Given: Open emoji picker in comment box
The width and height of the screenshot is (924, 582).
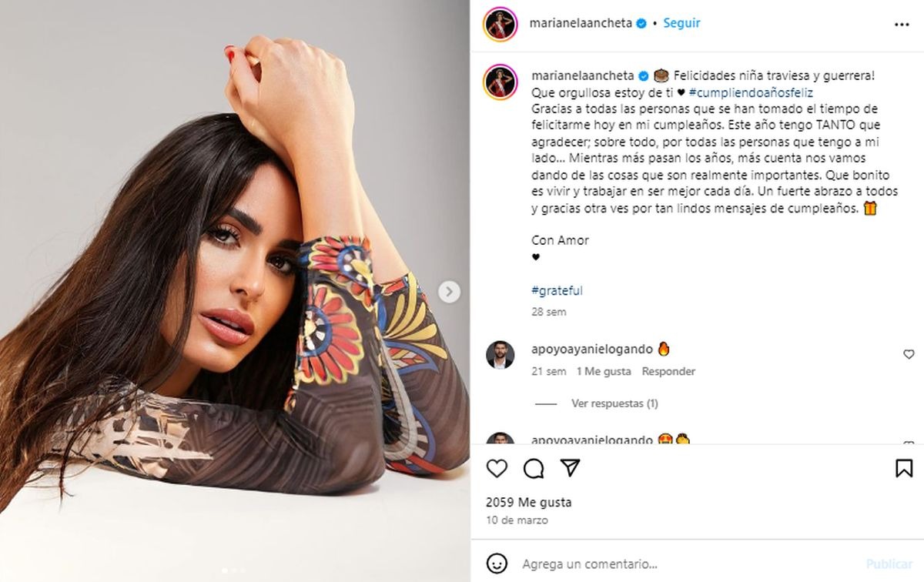Looking at the screenshot, I should coord(497,563).
